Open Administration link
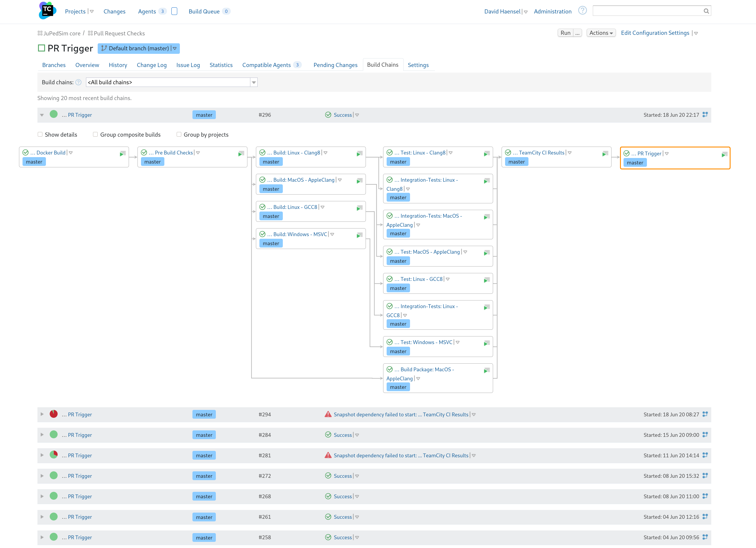This screenshot has height=548, width=756. coord(553,11)
